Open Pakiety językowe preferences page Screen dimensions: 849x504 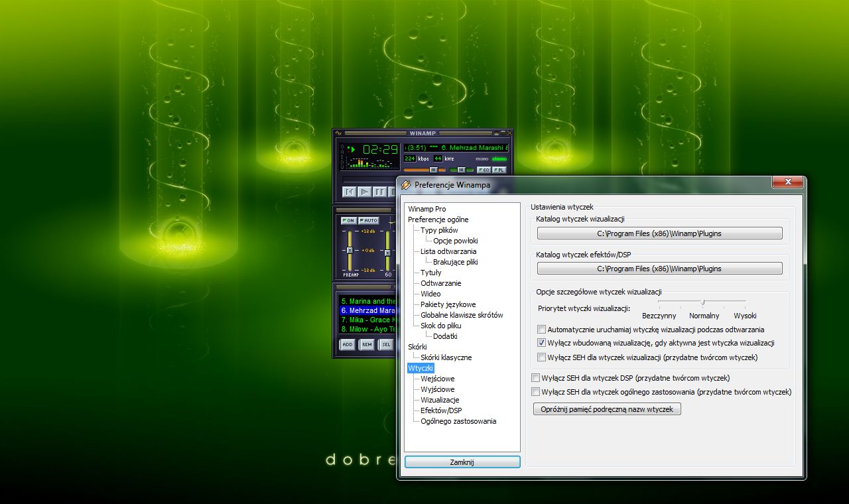448,304
